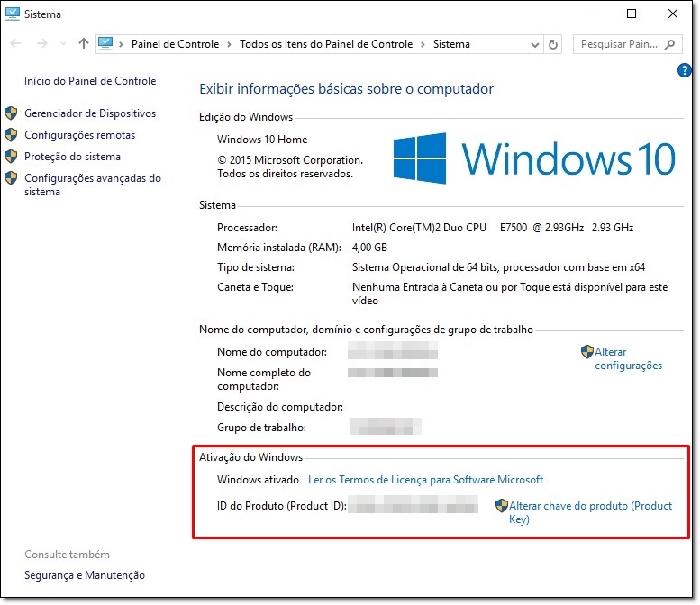The height and width of the screenshot is (605, 700).
Task: Click the computer icon in address bar
Action: coord(105,44)
